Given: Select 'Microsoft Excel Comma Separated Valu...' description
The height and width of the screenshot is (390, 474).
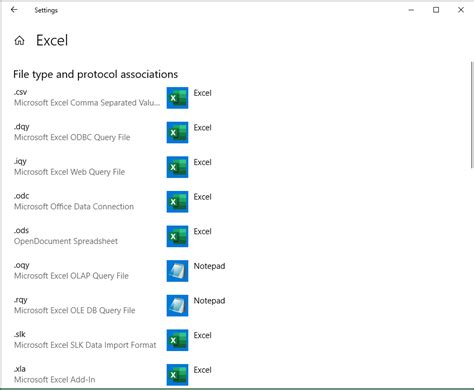Looking at the screenshot, I should pos(87,103).
